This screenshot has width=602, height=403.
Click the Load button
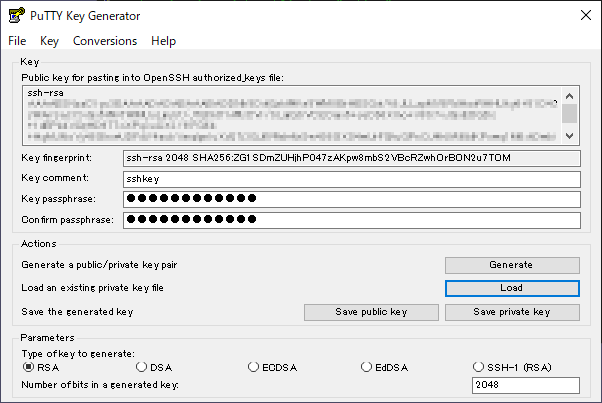pyautogui.click(x=512, y=288)
